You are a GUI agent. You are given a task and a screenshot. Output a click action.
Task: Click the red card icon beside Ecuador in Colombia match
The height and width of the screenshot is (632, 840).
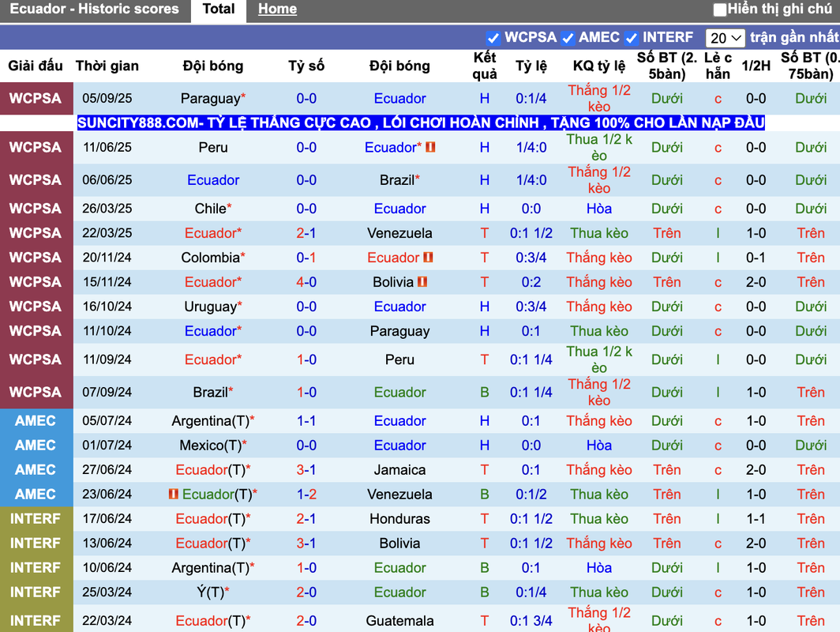tap(428, 258)
